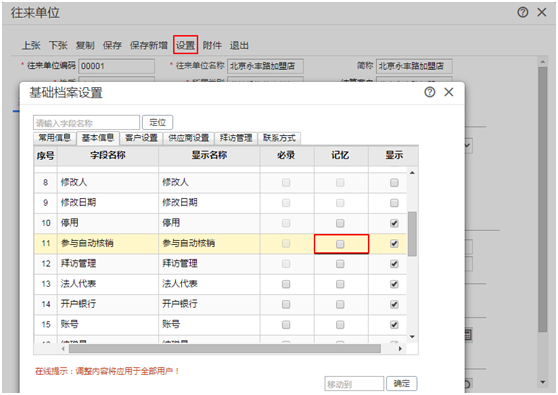Click the 开户银行 display name cell
Viewport: 558px width, 395px height.
click(209, 305)
